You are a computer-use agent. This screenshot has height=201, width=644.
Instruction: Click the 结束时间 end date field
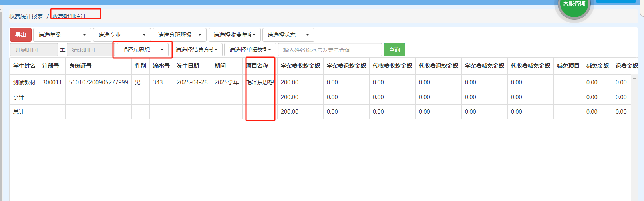point(90,50)
